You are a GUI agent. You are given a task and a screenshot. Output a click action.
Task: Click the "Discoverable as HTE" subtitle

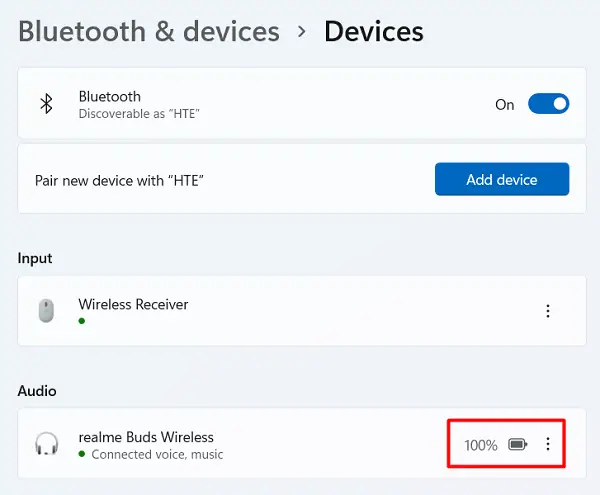139,114
